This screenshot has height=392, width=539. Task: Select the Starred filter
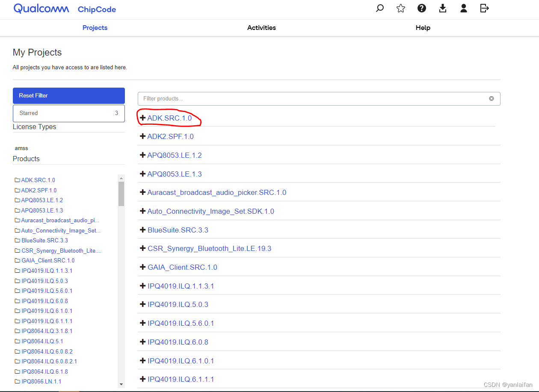69,113
